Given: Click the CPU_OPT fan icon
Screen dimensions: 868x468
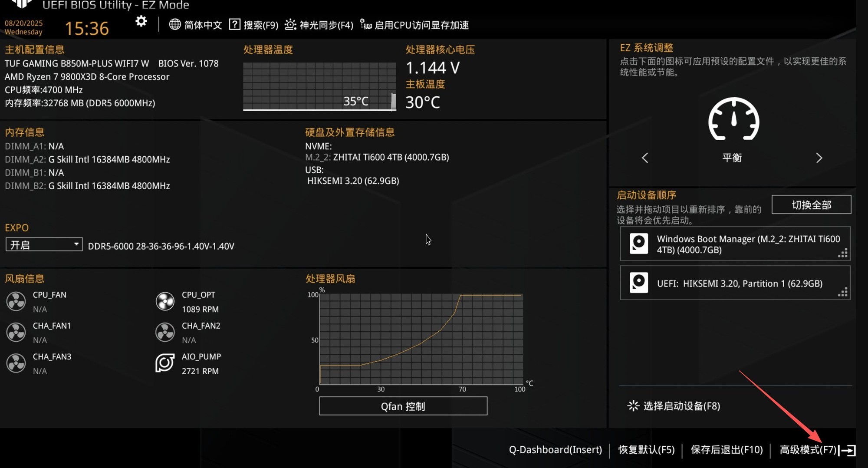Looking at the screenshot, I should point(165,301).
